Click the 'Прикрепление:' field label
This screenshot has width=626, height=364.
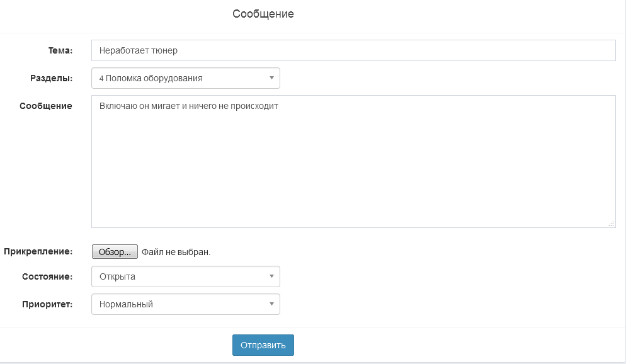coord(38,251)
